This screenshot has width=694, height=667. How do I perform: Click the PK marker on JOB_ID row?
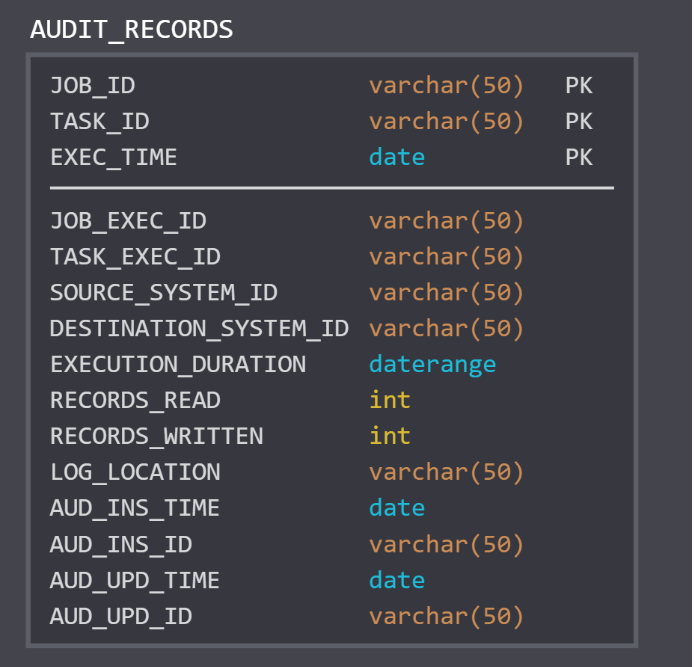(578, 86)
